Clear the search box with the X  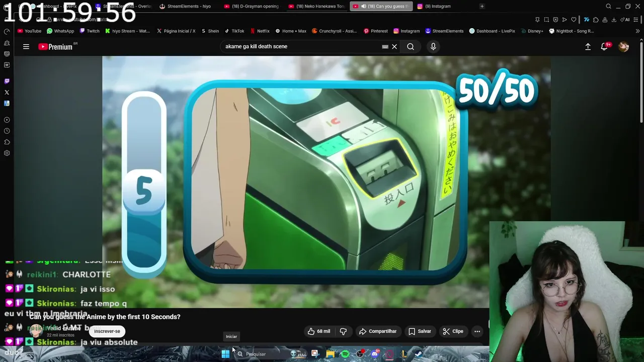394,47
